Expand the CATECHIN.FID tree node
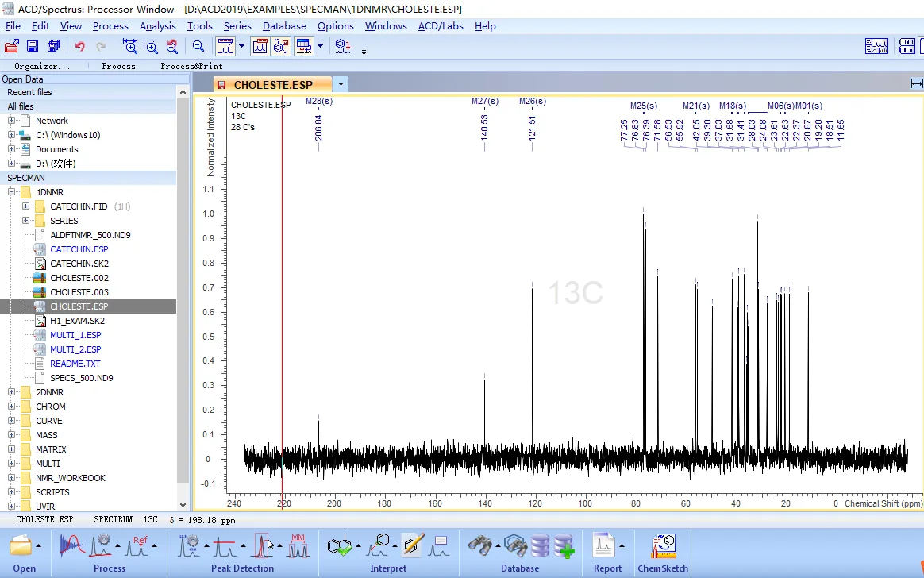Image resolution: width=924 pixels, height=578 pixels. point(26,206)
